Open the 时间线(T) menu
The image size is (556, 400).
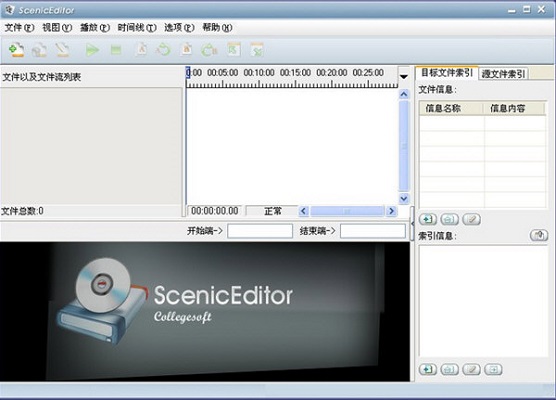pyautogui.click(x=137, y=27)
